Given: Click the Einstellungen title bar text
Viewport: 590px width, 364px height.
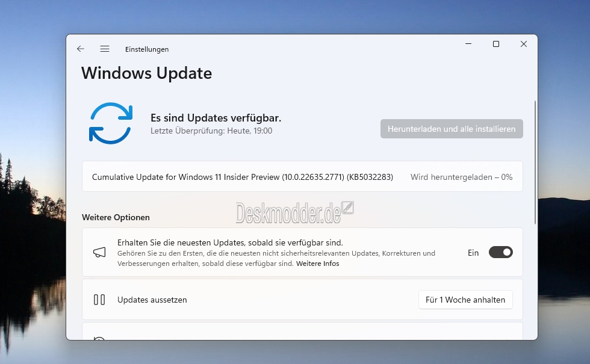Looking at the screenshot, I should pyautogui.click(x=147, y=49).
